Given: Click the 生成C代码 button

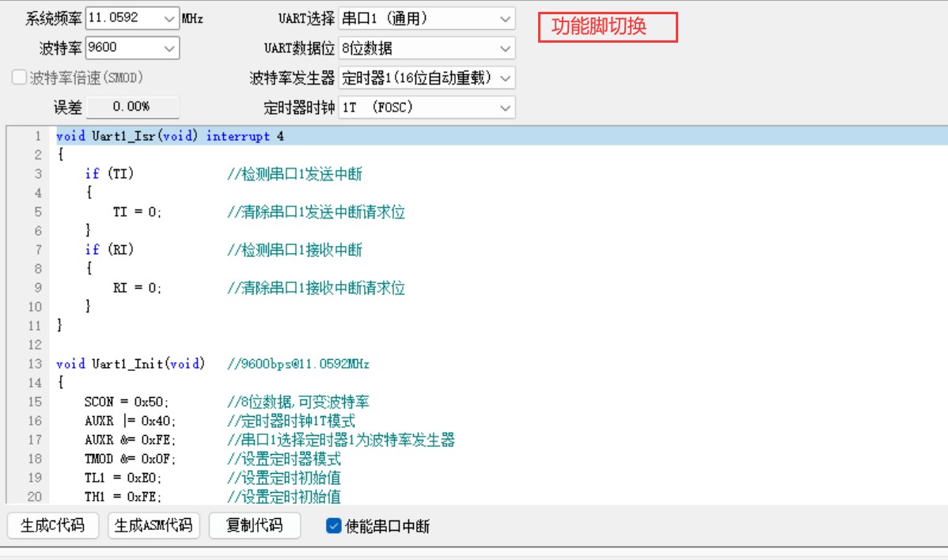Looking at the screenshot, I should pyautogui.click(x=52, y=525).
